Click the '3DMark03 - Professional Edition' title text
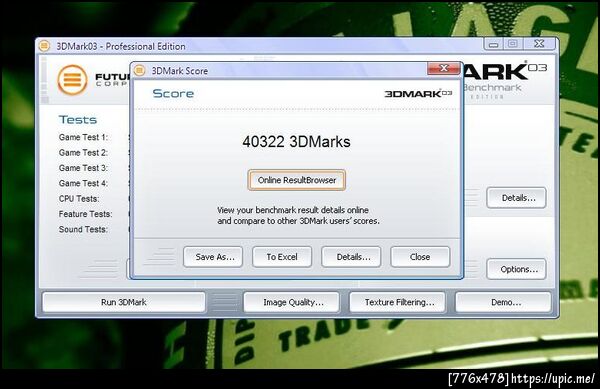 click(x=121, y=46)
